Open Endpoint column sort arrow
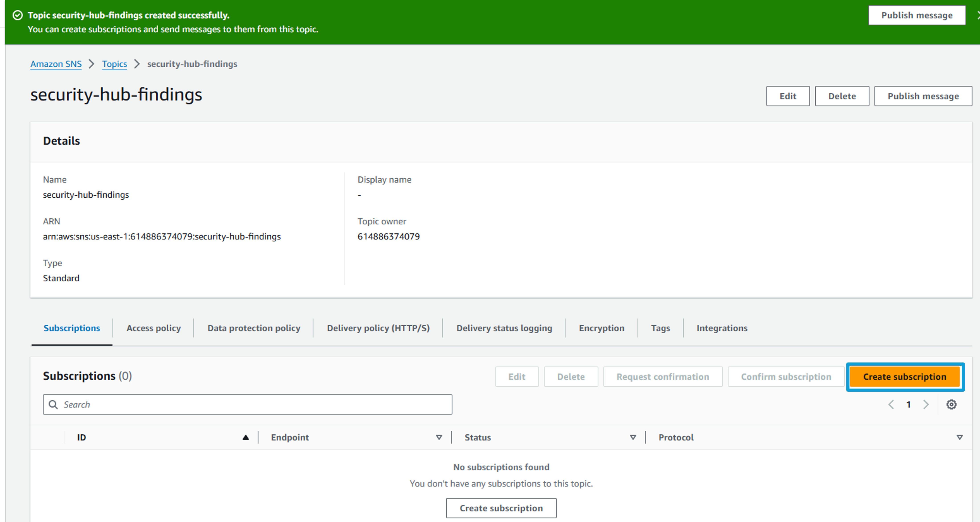Viewport: 980px width, 522px height. (x=439, y=438)
